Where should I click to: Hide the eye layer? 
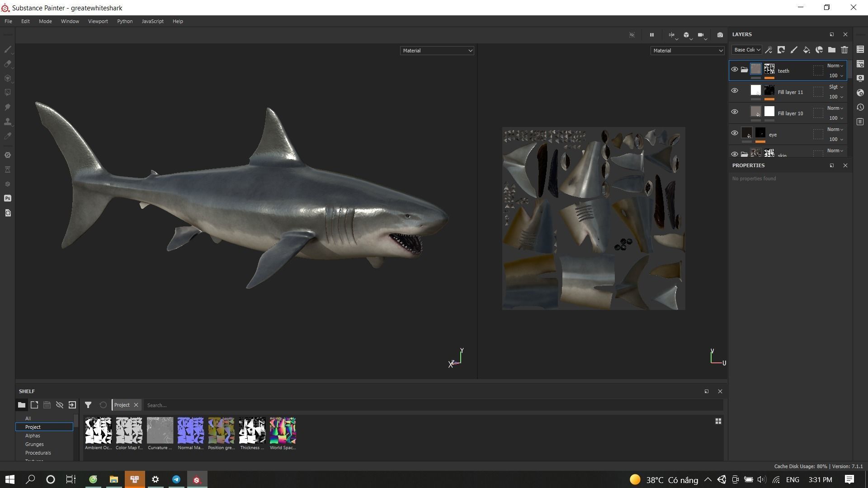point(735,133)
